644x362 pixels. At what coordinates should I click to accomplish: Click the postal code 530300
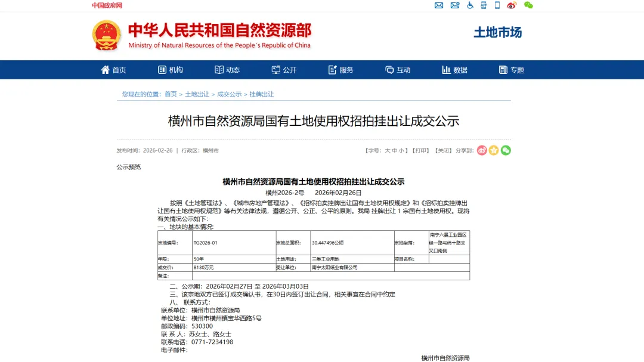click(x=202, y=326)
